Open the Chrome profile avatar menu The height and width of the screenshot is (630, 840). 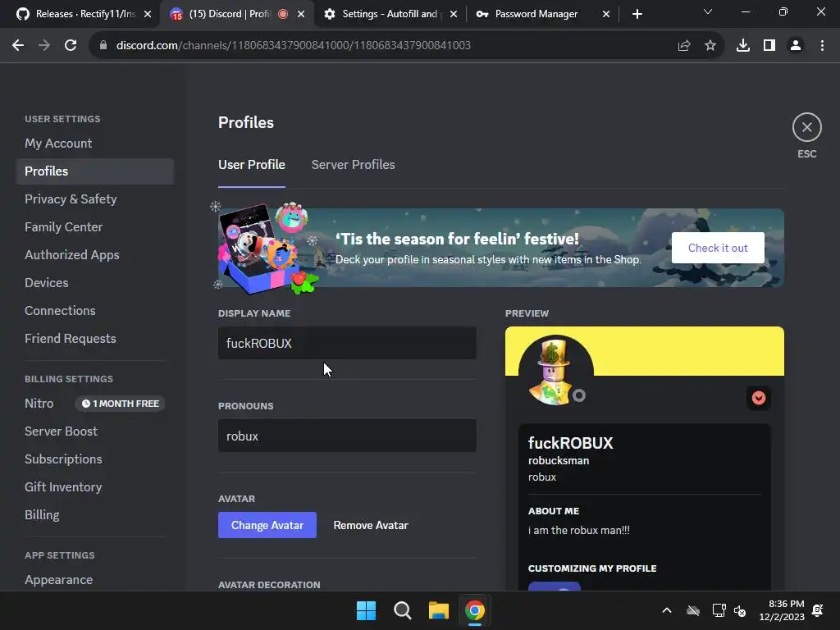point(796,46)
